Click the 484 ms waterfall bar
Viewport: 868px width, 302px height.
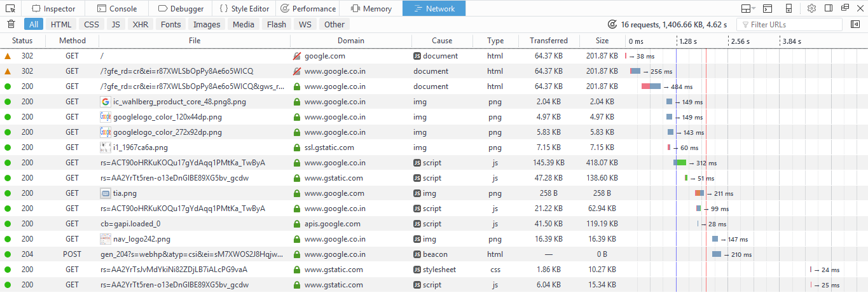click(651, 86)
